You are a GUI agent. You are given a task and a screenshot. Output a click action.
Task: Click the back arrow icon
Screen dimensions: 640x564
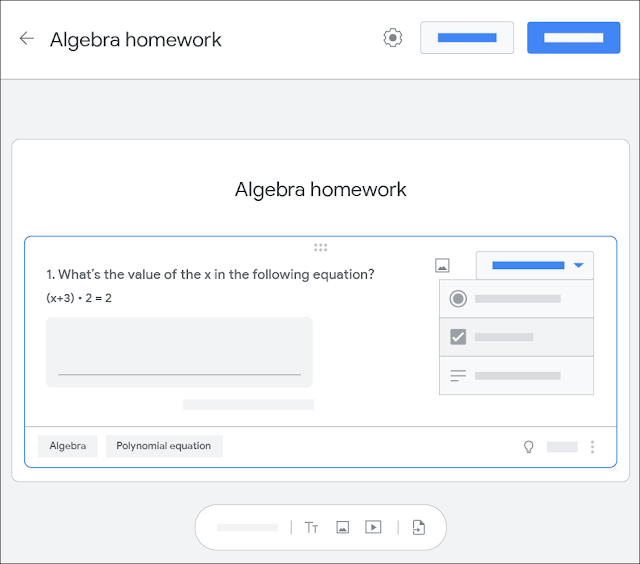27,38
